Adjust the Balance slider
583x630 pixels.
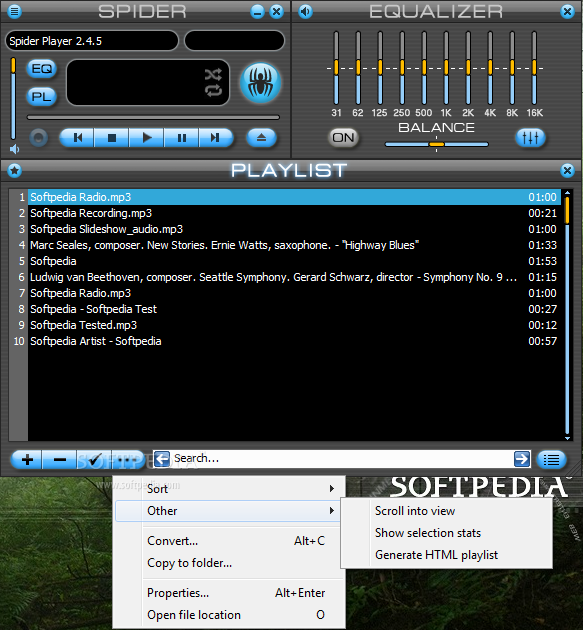click(436, 144)
